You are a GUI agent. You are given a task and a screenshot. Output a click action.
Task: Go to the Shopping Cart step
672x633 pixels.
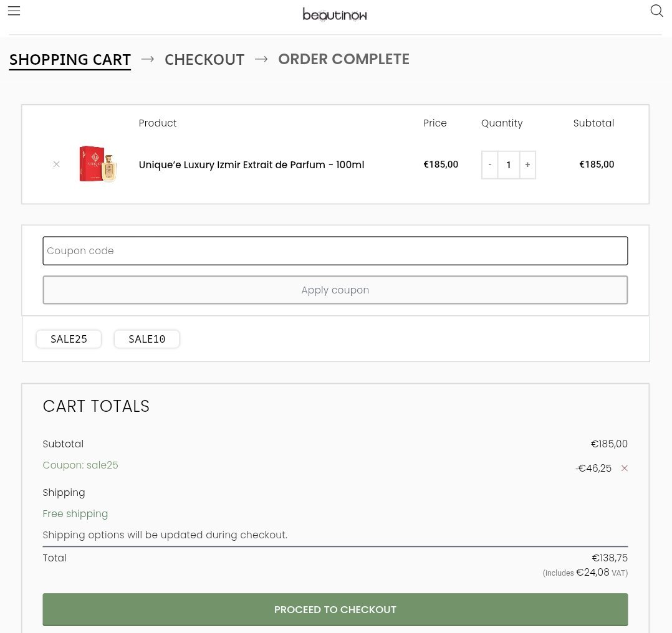click(x=70, y=60)
